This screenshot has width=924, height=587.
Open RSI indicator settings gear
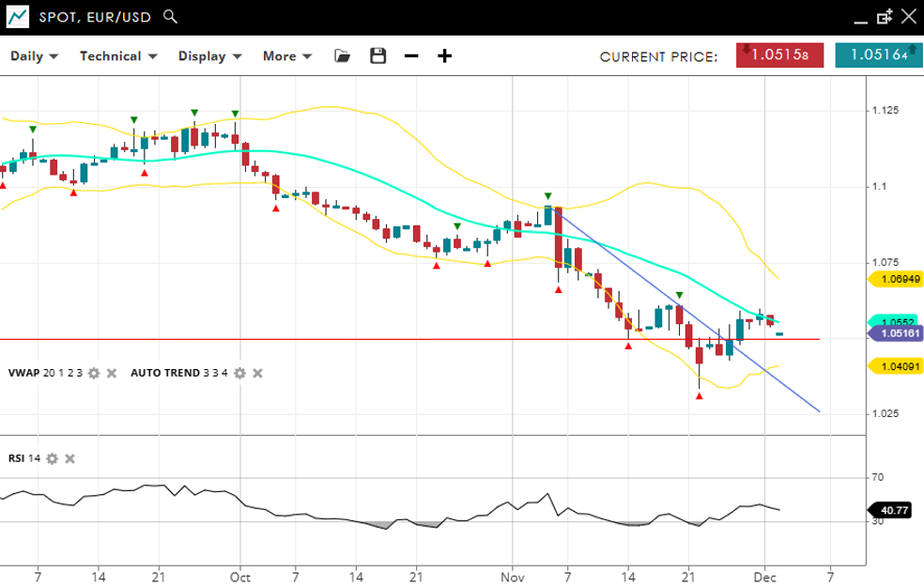[x=53, y=458]
